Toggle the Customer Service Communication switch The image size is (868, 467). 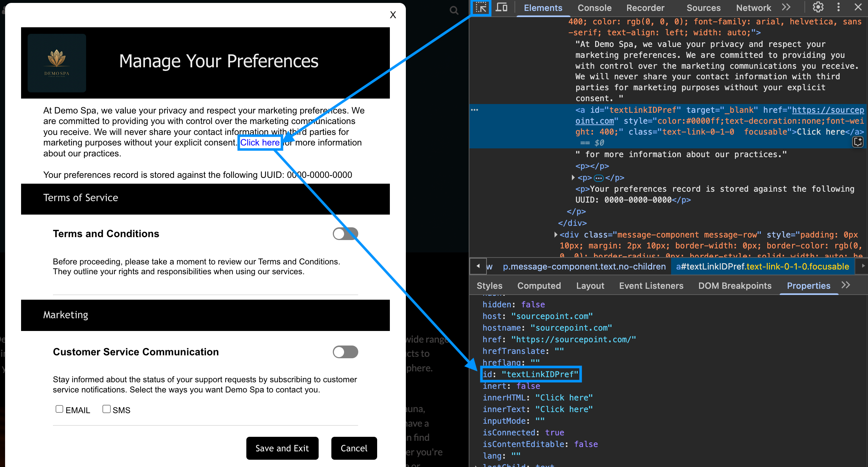coord(345,352)
